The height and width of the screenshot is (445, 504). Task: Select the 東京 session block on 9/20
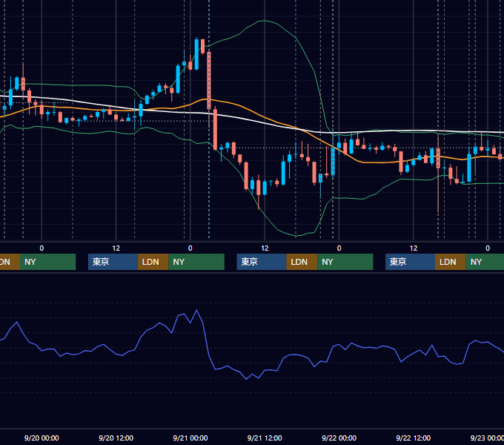[113, 262]
